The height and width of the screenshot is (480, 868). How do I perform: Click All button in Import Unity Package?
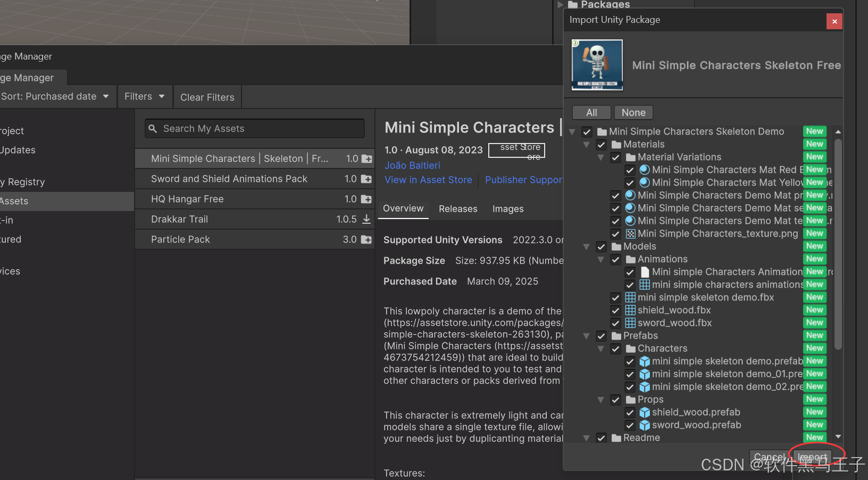pyautogui.click(x=591, y=113)
